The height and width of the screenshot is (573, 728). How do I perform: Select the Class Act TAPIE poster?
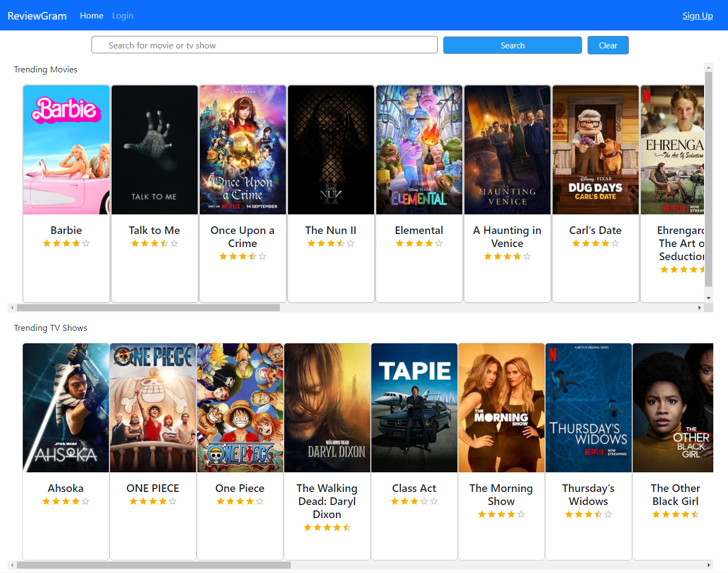pyautogui.click(x=414, y=408)
